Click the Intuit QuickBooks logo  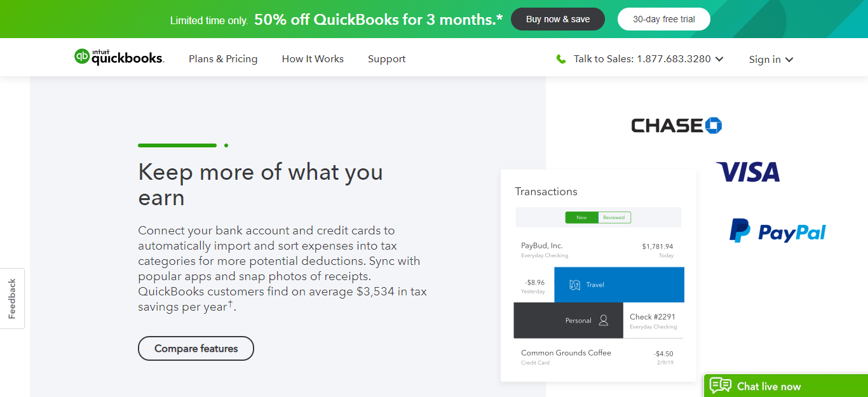[x=119, y=57]
